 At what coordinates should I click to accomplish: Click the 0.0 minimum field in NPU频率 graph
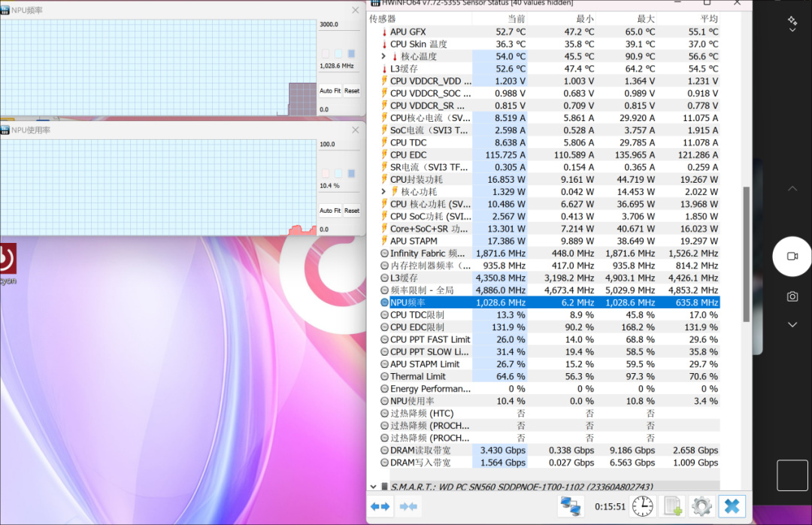point(339,109)
